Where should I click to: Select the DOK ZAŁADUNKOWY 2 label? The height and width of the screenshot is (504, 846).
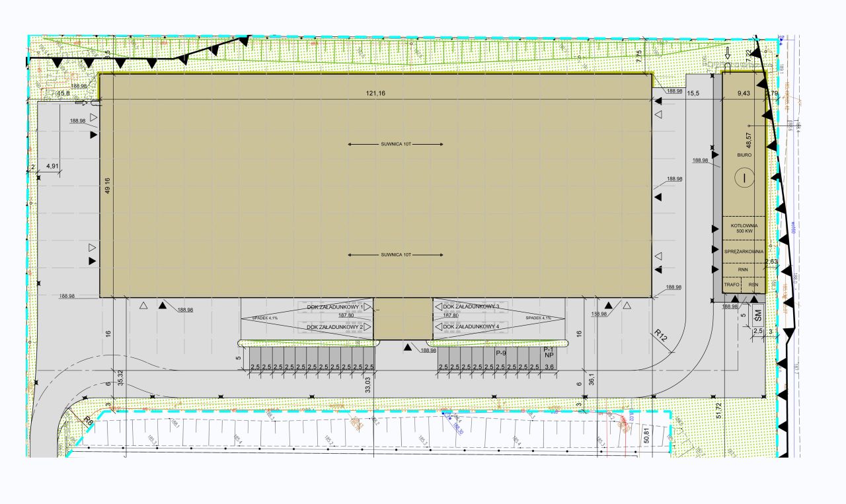(x=336, y=327)
